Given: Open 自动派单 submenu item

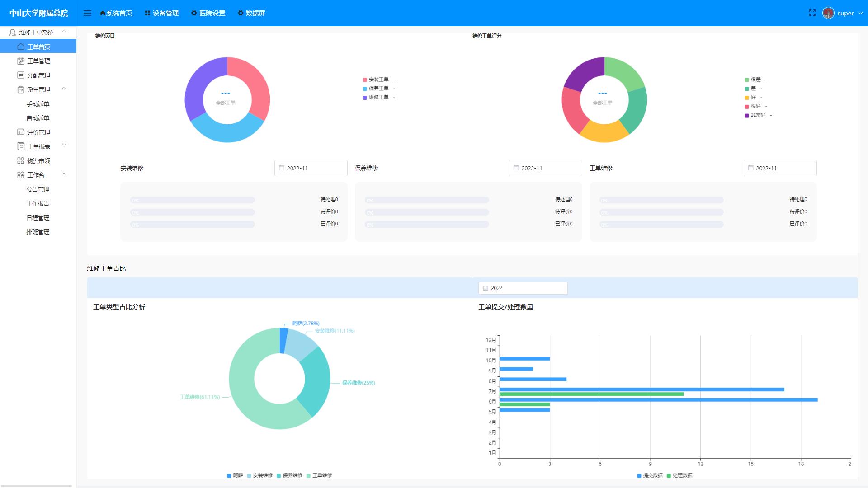Looking at the screenshot, I should pyautogui.click(x=38, y=118).
